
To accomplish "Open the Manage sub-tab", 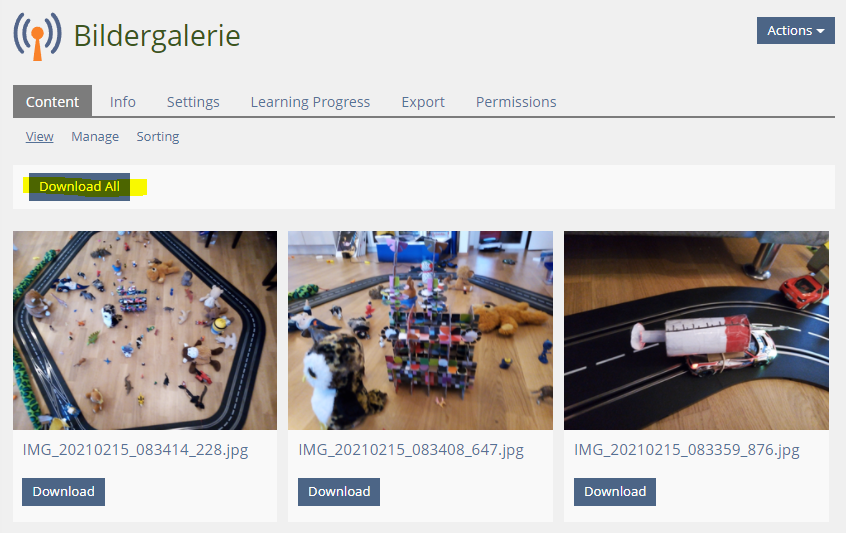I will click(x=95, y=136).
